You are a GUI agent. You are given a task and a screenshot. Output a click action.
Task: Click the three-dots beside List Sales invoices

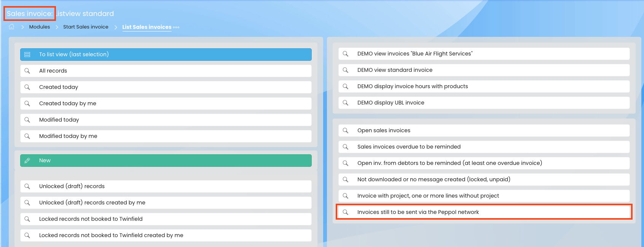(176, 27)
